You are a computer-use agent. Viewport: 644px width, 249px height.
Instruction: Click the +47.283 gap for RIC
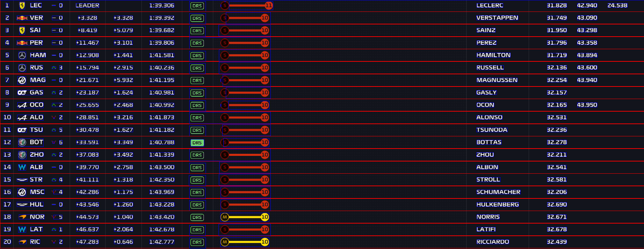tap(87, 242)
